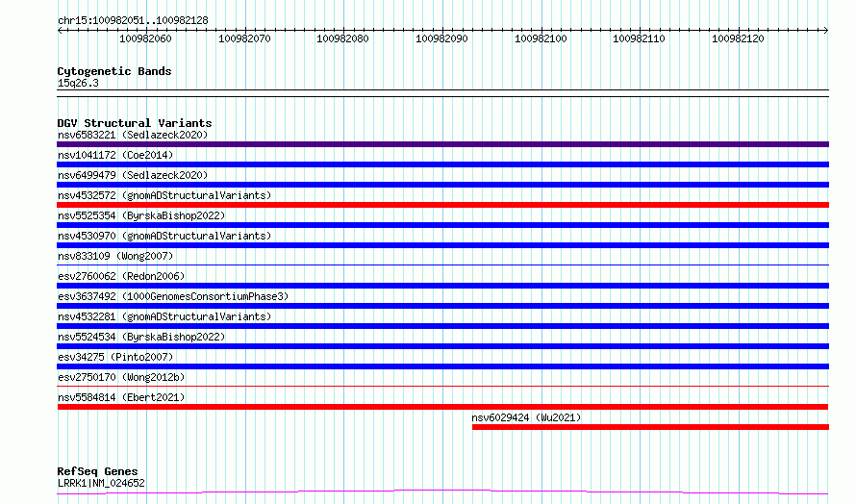Click the blue bar under esv34275
This screenshot has height=504, width=856.
(442, 366)
